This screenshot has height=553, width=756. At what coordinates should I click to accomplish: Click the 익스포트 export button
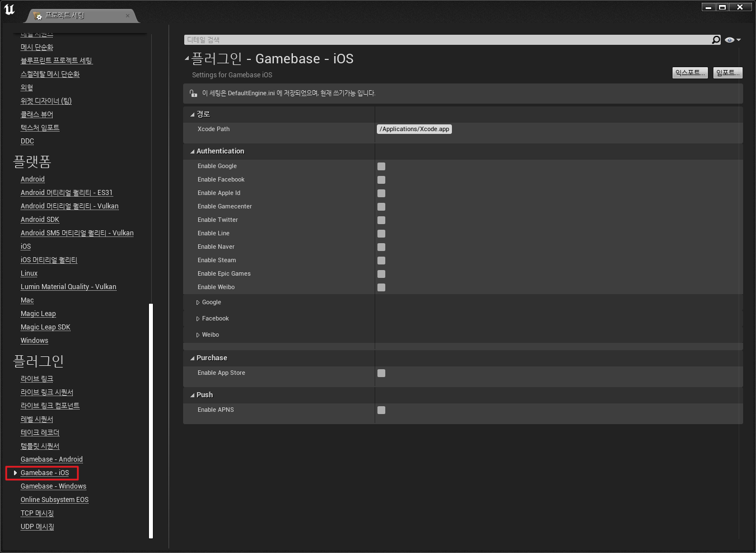(690, 72)
